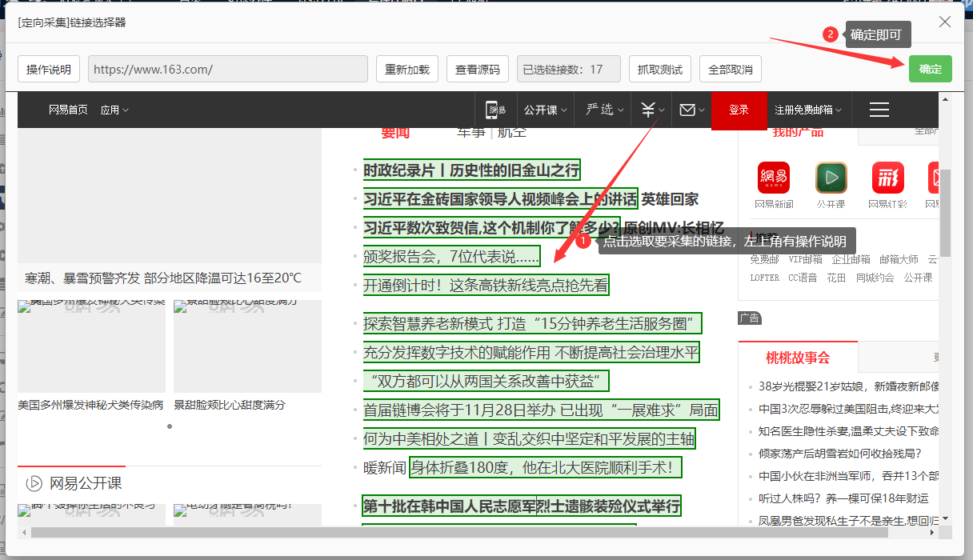The image size is (973, 560).
Task: Click the 花田 link
Action: pos(836,278)
